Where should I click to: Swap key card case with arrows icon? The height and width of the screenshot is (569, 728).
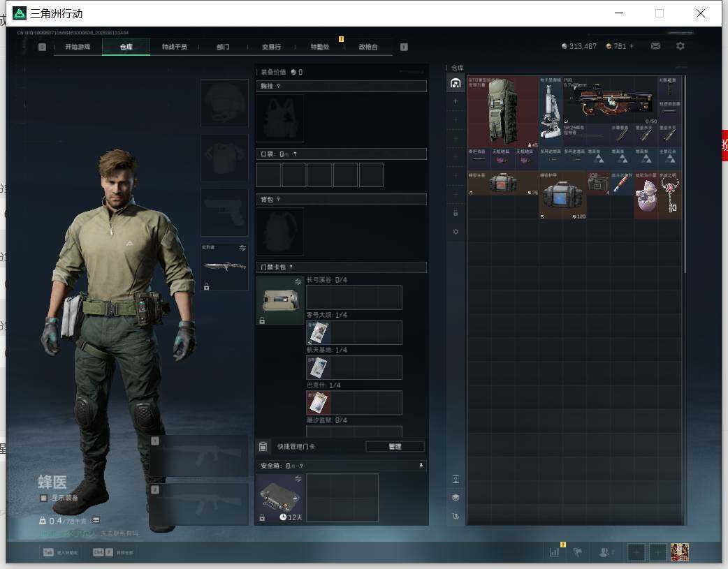pos(298,282)
